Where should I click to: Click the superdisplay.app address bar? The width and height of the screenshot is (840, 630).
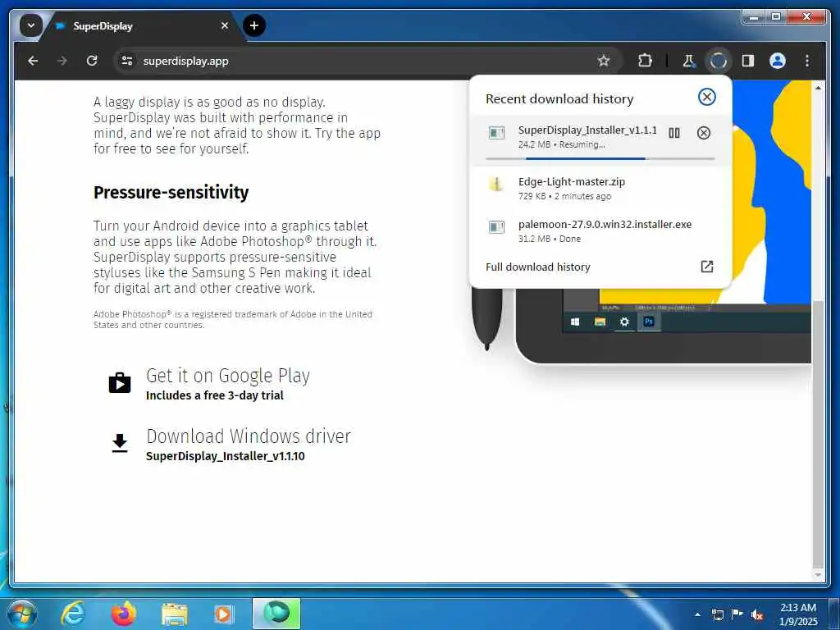pos(367,61)
